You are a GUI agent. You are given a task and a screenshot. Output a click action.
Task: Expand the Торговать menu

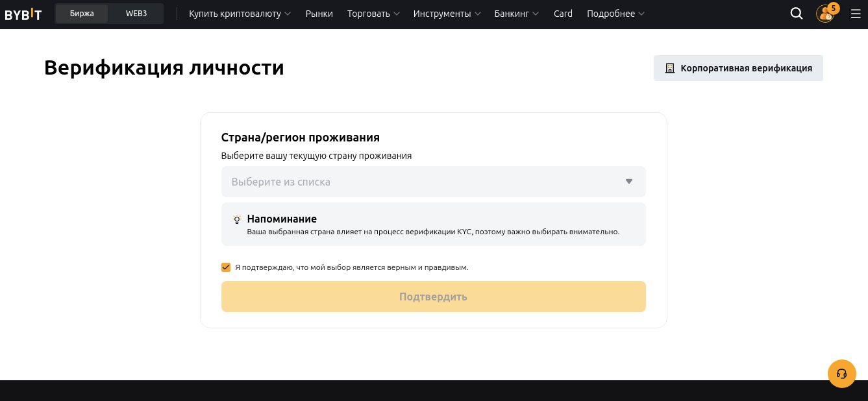[x=369, y=13]
